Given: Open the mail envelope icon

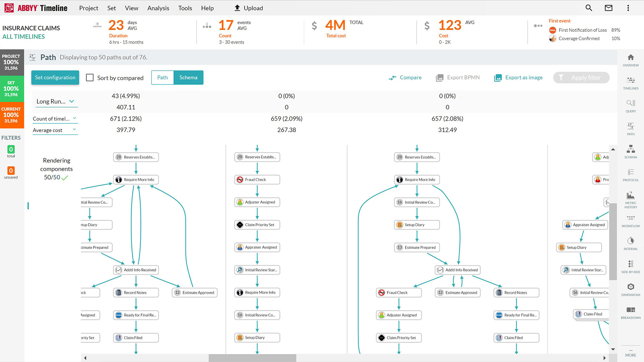Looking at the screenshot, I should (x=608, y=8).
